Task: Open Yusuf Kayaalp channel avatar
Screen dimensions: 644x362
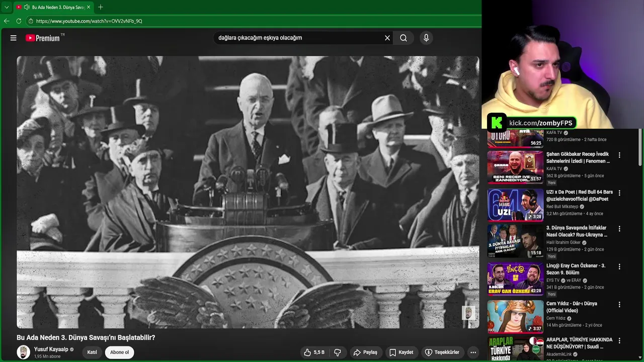Action: (23, 352)
